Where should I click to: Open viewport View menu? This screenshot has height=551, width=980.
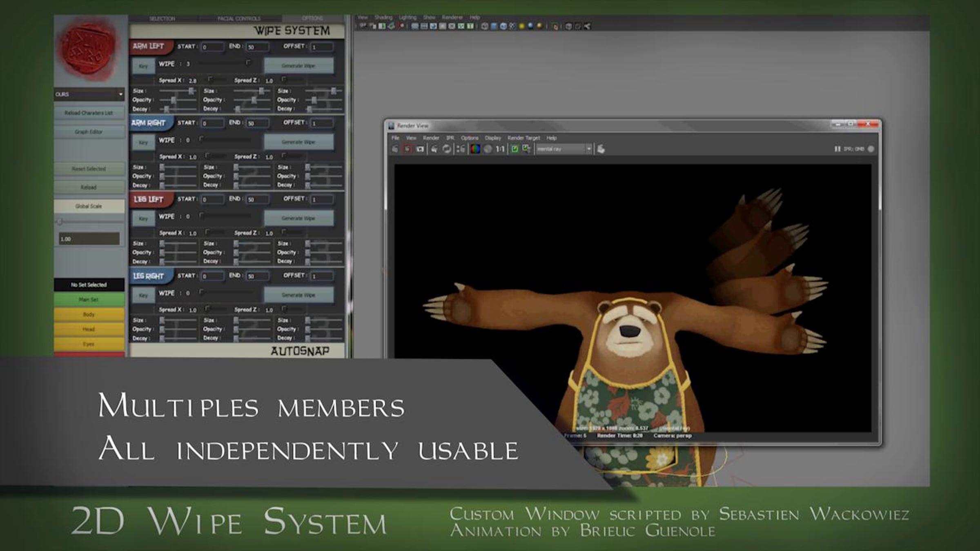point(363,18)
